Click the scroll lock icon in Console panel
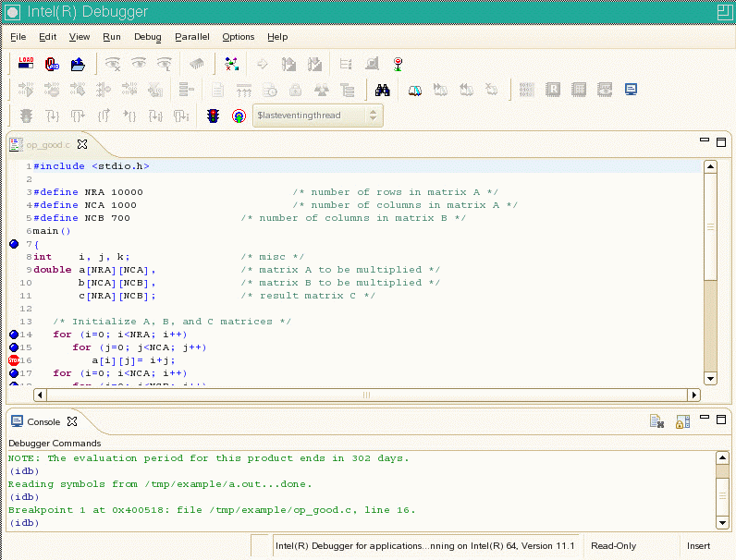Image resolution: width=736 pixels, height=560 pixels. pyautogui.click(x=682, y=421)
